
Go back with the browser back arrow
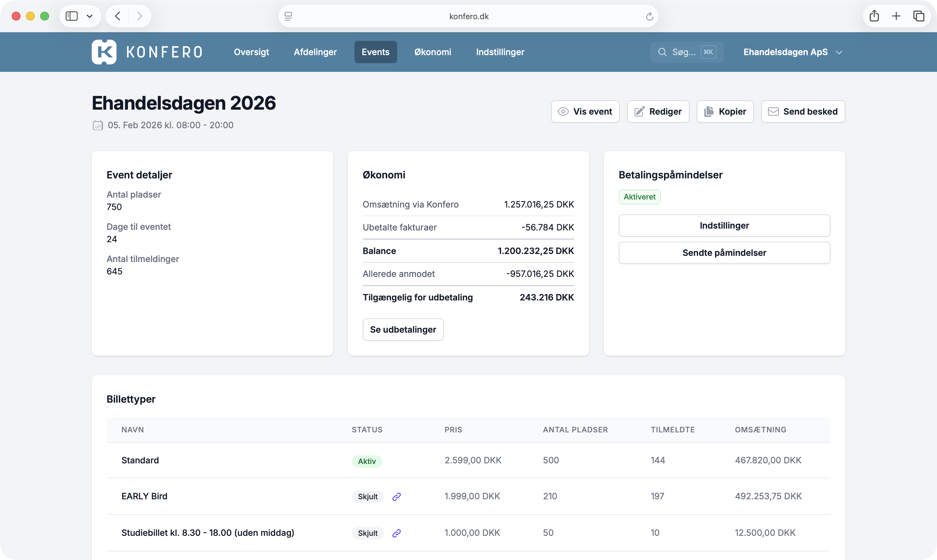[x=118, y=16]
